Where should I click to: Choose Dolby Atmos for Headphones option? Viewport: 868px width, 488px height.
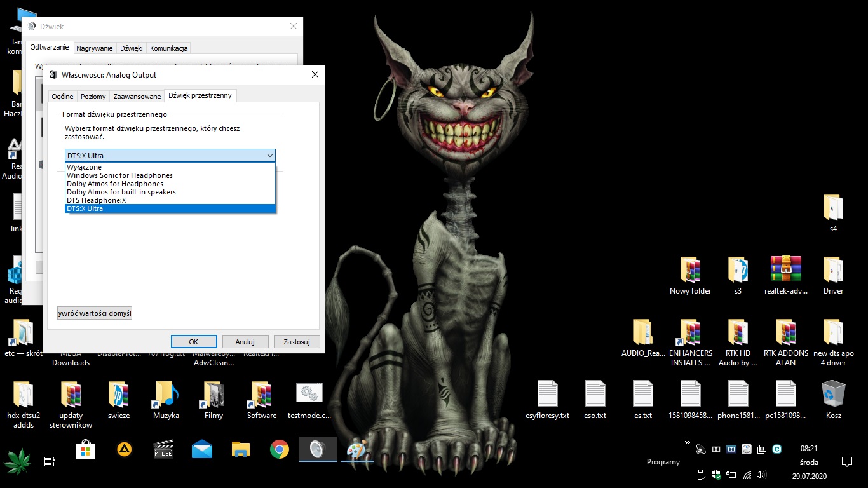tap(170, 184)
